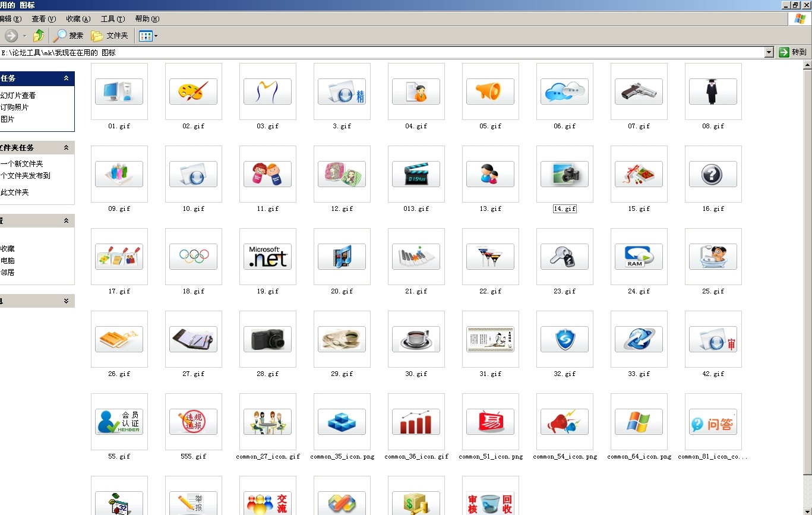Click the 个文件夹发布到 publish folder link
The width and height of the screenshot is (812, 515).
[25, 175]
